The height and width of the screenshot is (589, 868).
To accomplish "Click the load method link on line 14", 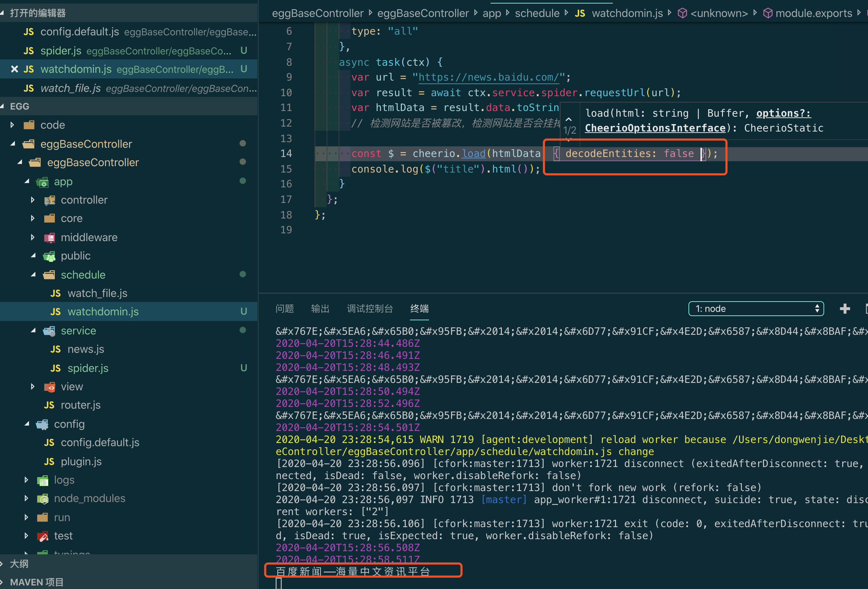I will click(474, 153).
